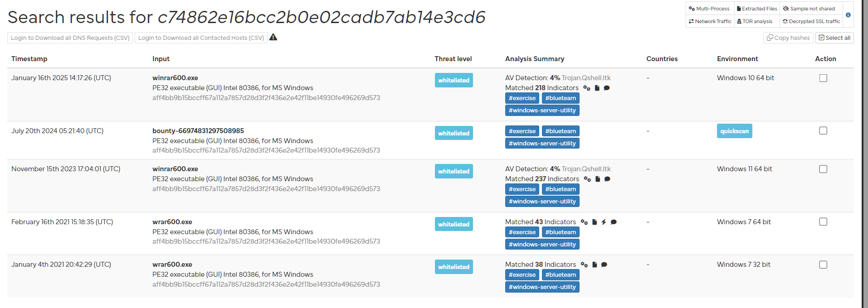Click the warning triangle icon beside CSV buttons
The height and width of the screenshot is (308, 868).
click(273, 37)
